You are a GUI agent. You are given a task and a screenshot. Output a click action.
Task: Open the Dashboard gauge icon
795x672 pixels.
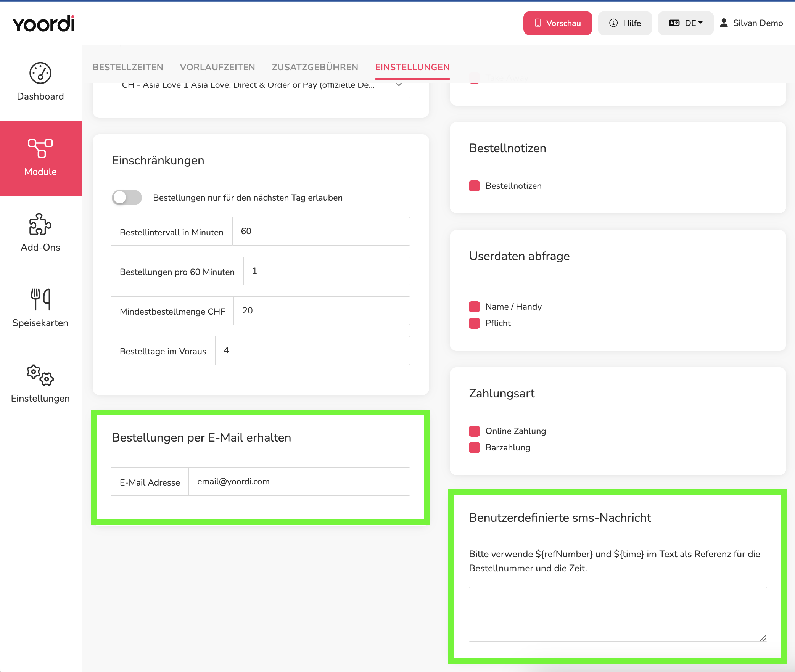point(40,73)
